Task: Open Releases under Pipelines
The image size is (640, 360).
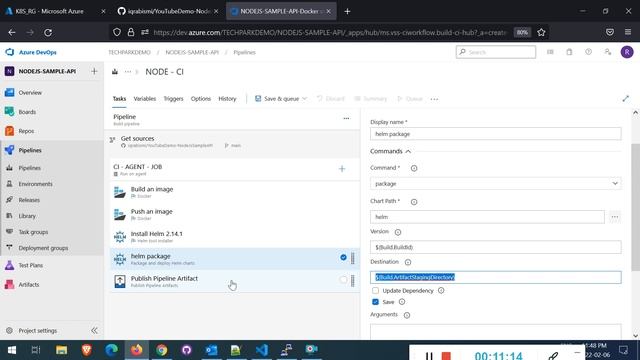Action: 29,200
